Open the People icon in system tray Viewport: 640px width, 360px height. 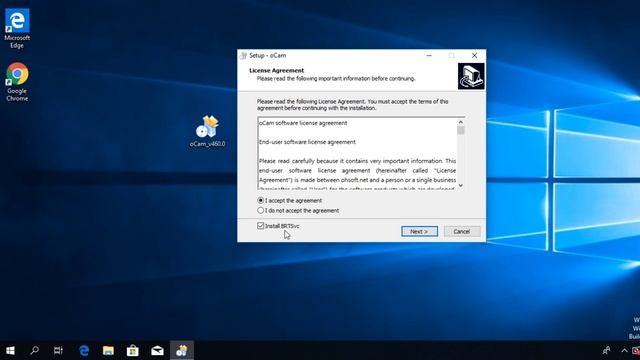[607, 350]
